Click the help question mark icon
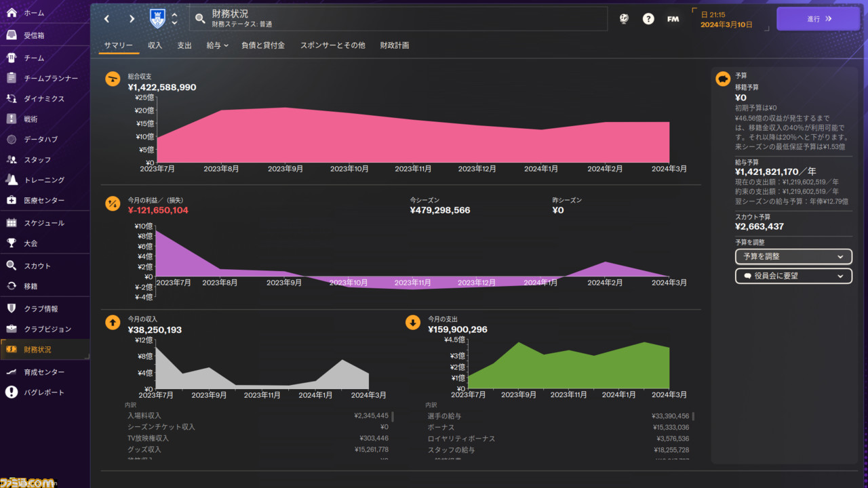The image size is (868, 488). (648, 19)
